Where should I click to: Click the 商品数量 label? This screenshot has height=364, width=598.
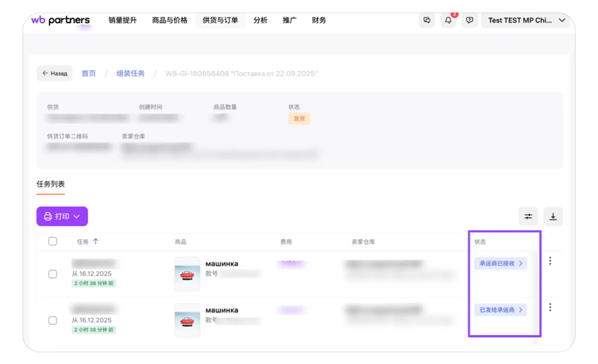pos(225,107)
